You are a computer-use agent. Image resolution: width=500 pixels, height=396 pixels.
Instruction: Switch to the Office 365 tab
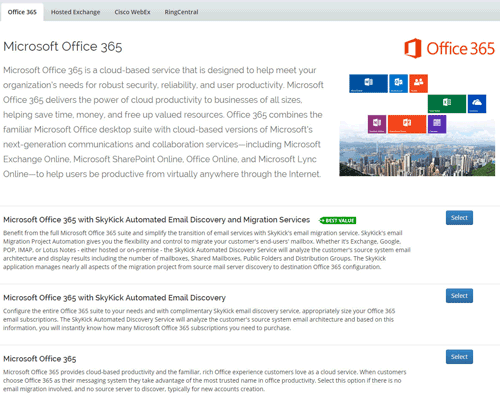22,12
